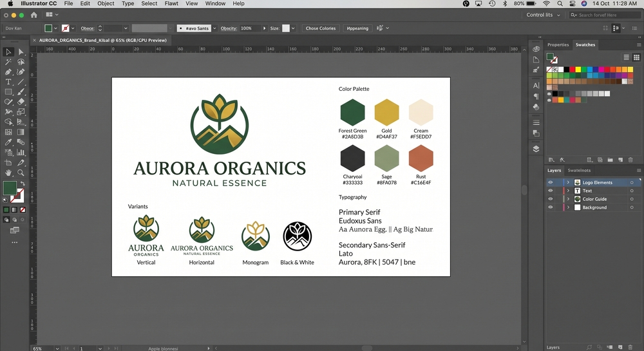This screenshot has width=644, height=351.
Task: Open the zoom level 65% dropdown
Action: pos(57,348)
